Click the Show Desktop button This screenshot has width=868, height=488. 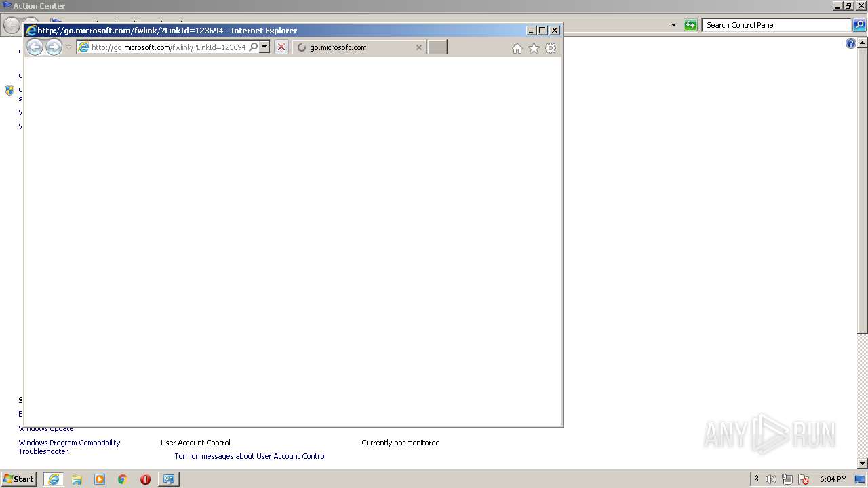click(861, 479)
